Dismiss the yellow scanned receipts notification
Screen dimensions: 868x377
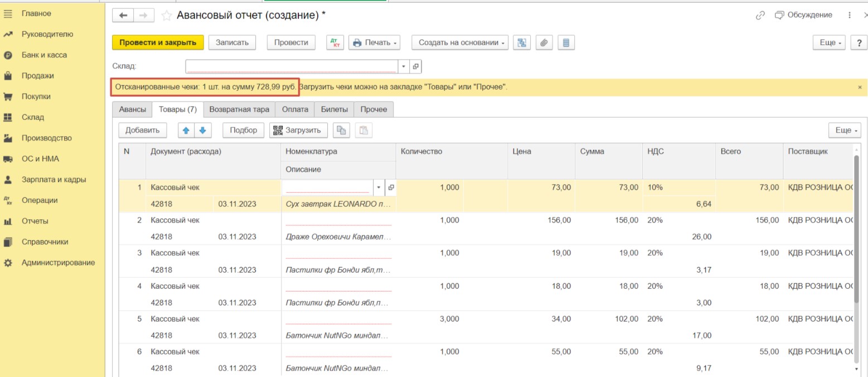(x=859, y=87)
